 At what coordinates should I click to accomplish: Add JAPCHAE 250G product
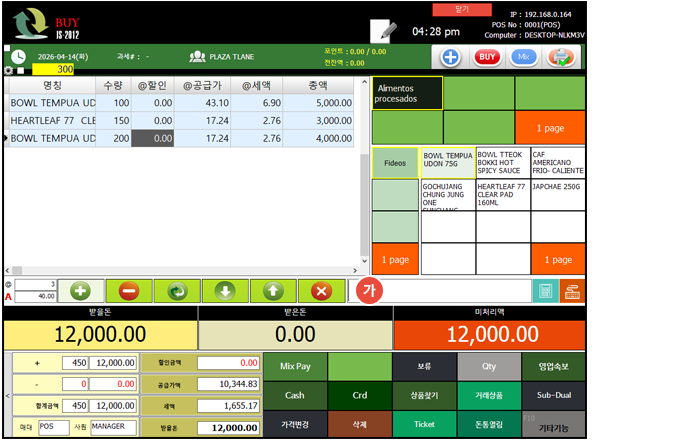tap(558, 195)
